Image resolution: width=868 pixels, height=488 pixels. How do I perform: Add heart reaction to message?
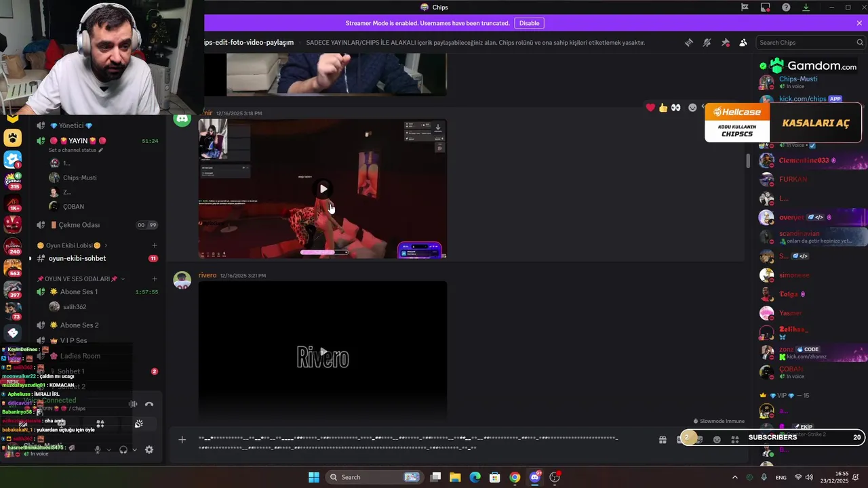tap(651, 107)
